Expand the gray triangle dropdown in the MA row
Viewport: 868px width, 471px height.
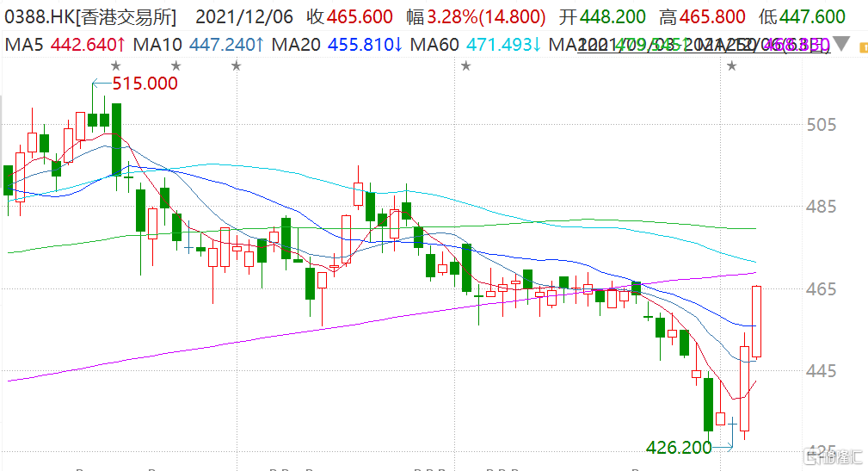[843, 43]
